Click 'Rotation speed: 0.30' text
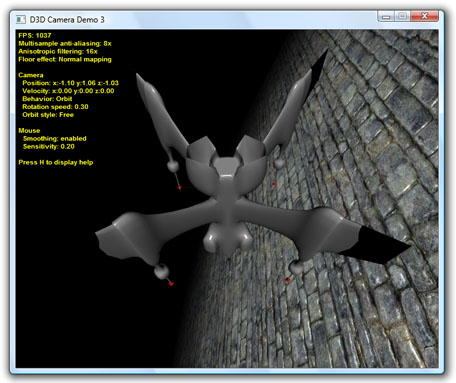456x383 pixels. (x=55, y=107)
